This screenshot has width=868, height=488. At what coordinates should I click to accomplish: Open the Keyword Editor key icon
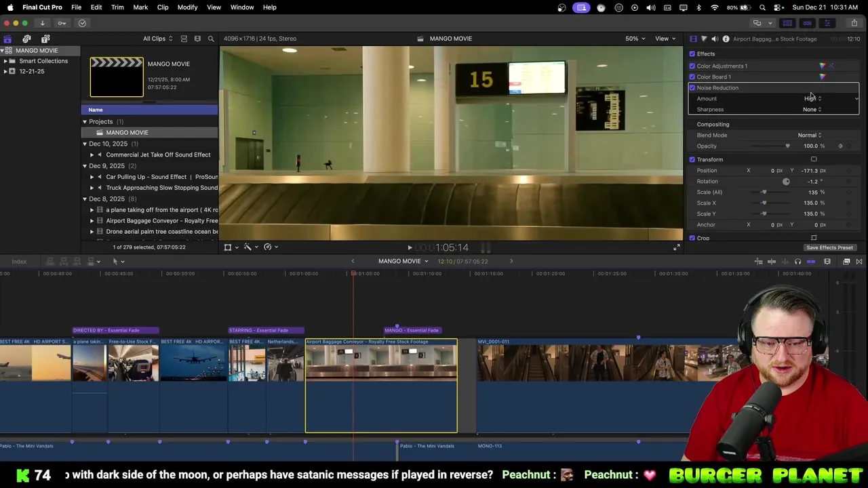(x=62, y=23)
